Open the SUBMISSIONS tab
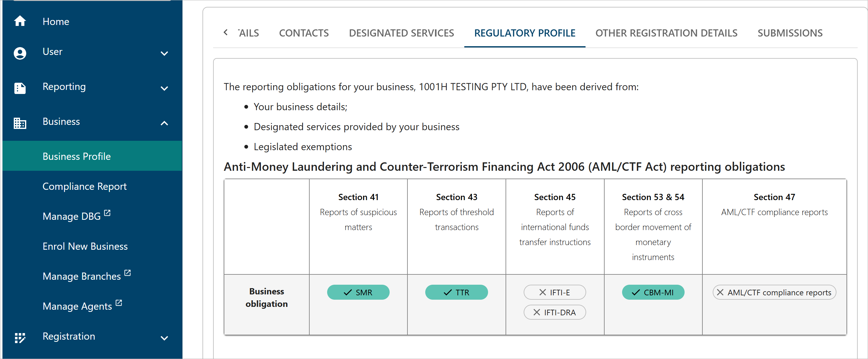 pos(790,33)
